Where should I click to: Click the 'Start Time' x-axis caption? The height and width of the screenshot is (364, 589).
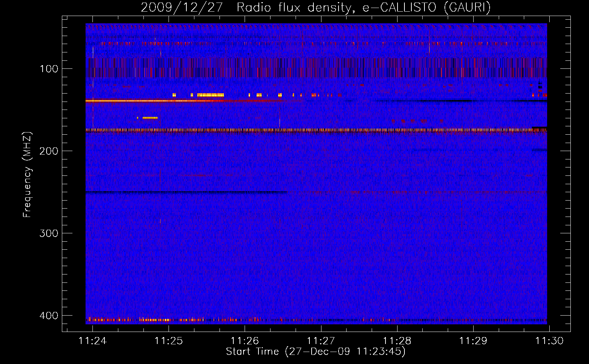316,352
